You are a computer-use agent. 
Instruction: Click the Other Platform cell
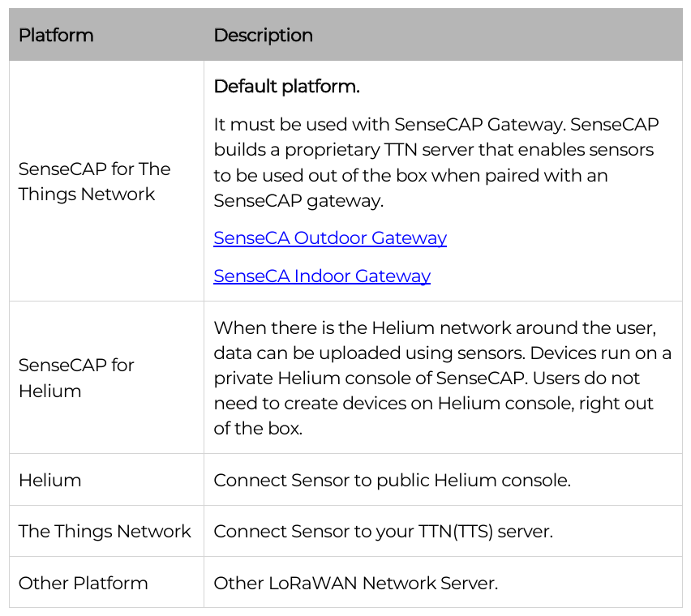click(106, 583)
